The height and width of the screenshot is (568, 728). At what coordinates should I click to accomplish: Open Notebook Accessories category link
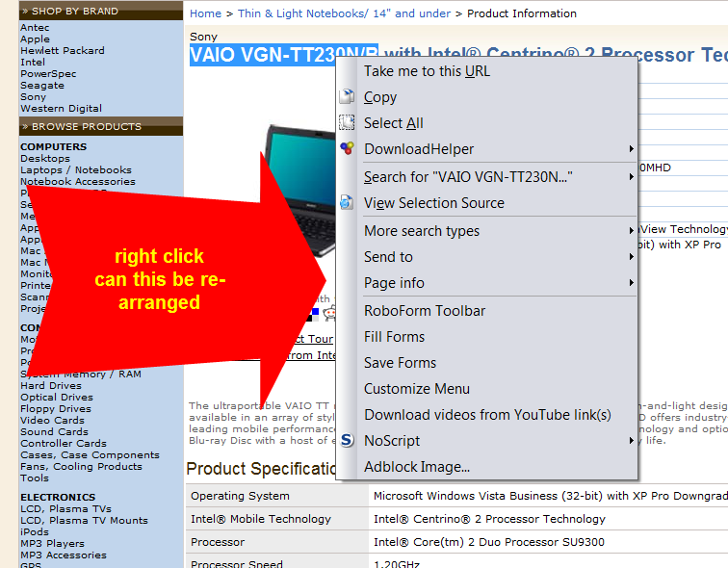pyautogui.click(x=78, y=181)
